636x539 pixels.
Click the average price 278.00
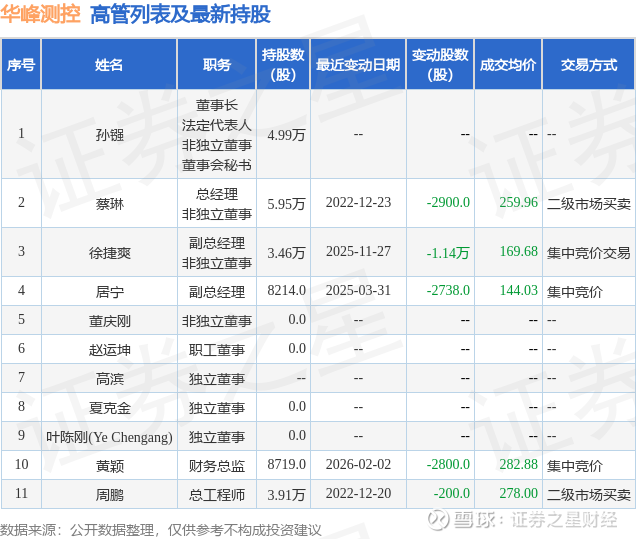pyautogui.click(x=518, y=494)
